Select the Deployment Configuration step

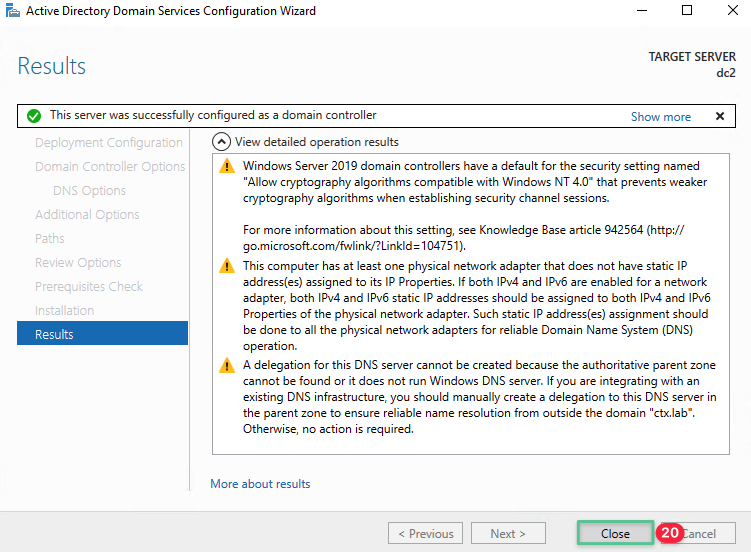[108, 143]
